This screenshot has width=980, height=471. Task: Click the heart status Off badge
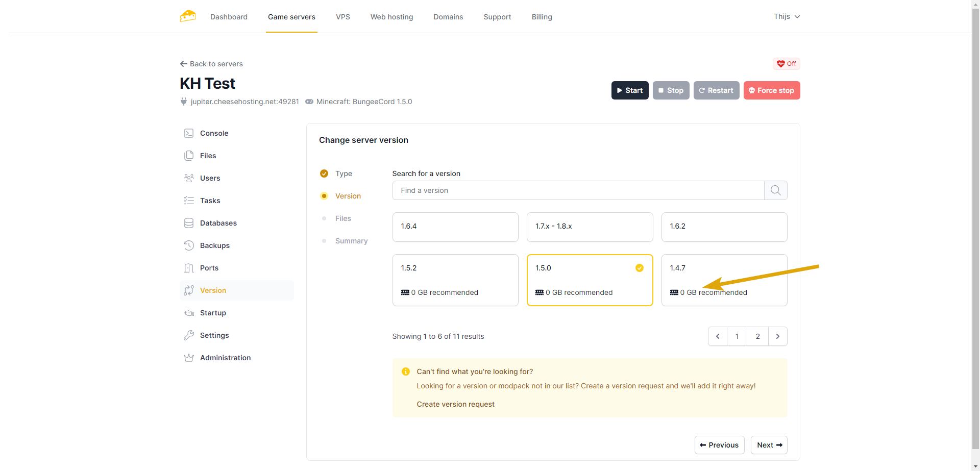786,64
